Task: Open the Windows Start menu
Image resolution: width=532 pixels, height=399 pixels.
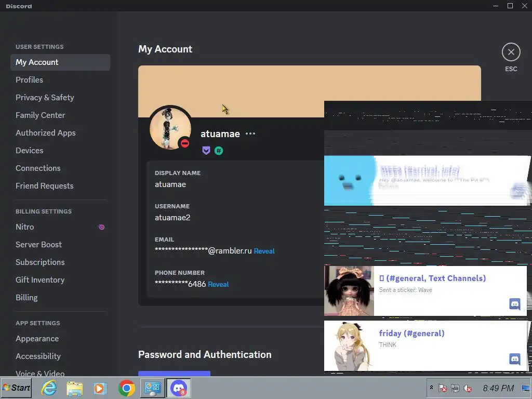Action: pyautogui.click(x=16, y=388)
